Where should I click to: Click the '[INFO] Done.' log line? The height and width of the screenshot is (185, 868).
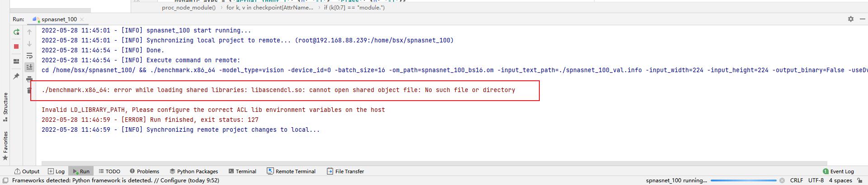(103, 51)
